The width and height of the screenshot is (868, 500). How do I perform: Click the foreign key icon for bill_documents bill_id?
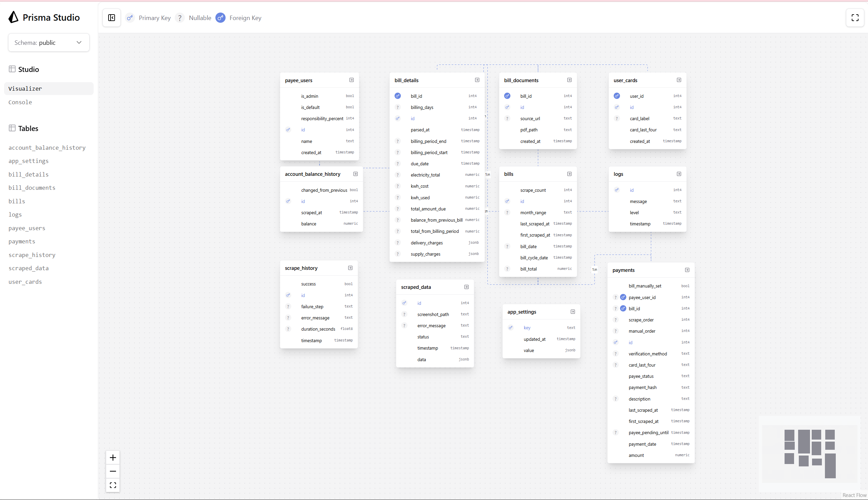(507, 96)
